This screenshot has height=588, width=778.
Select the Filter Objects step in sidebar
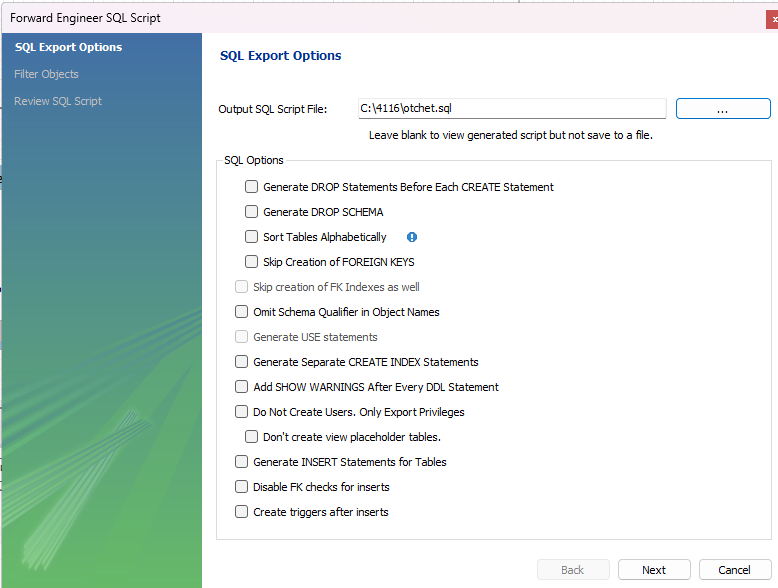(46, 74)
